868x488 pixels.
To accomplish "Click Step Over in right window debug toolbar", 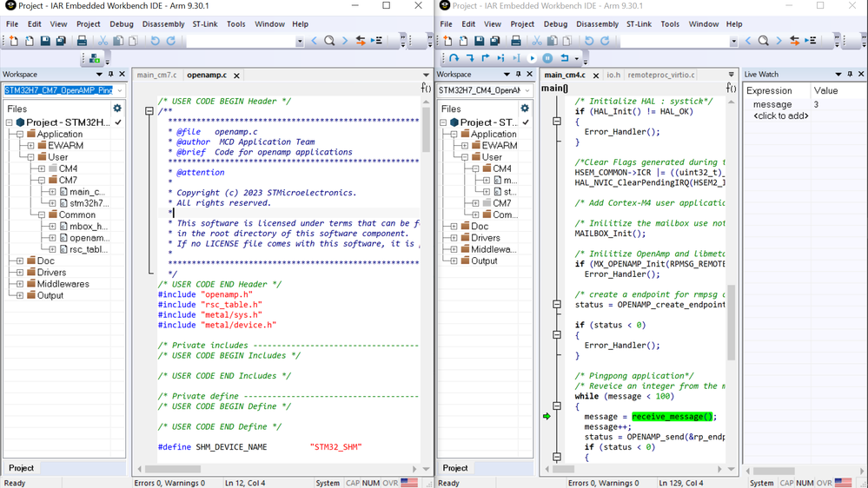I will click(x=454, y=58).
